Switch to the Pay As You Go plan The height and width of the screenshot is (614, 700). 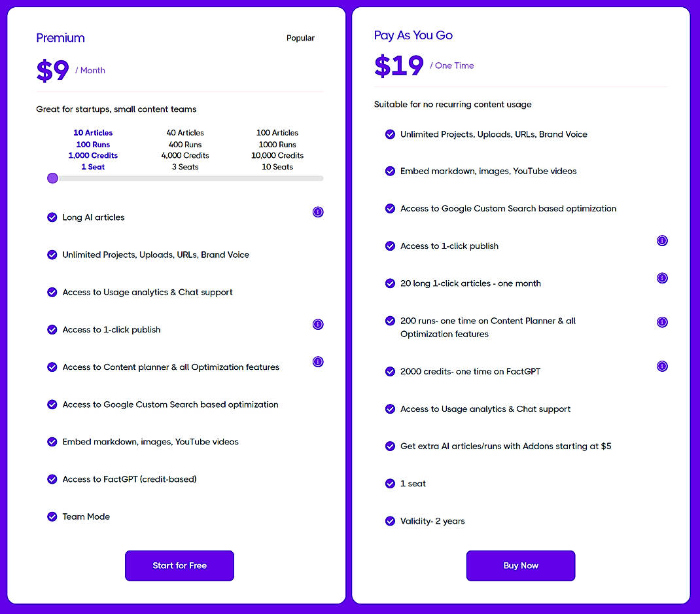pos(413,35)
